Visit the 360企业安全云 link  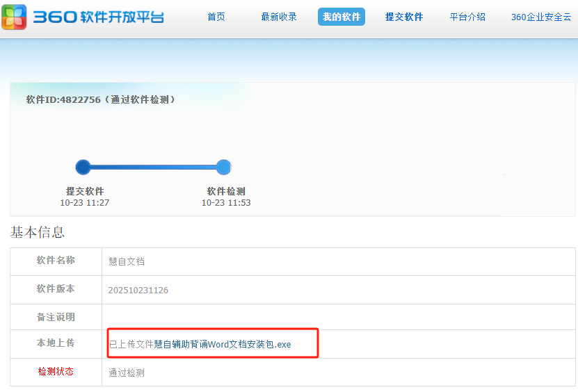[x=541, y=17]
